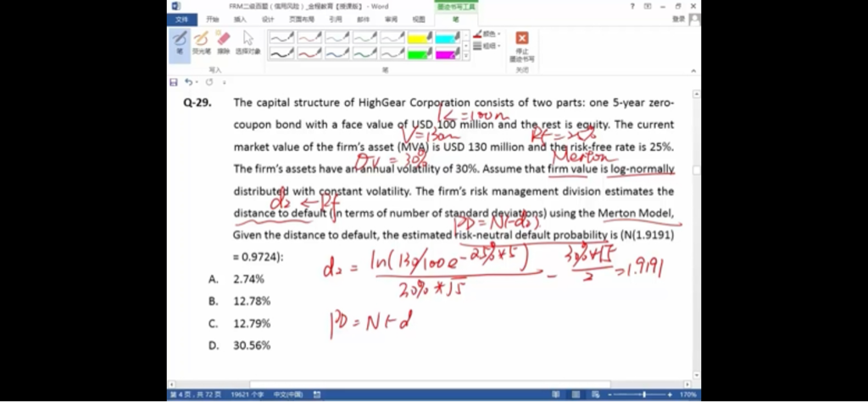This screenshot has width=868, height=402.
Task: Select the Eraser (擦除) tool
Action: tap(224, 42)
